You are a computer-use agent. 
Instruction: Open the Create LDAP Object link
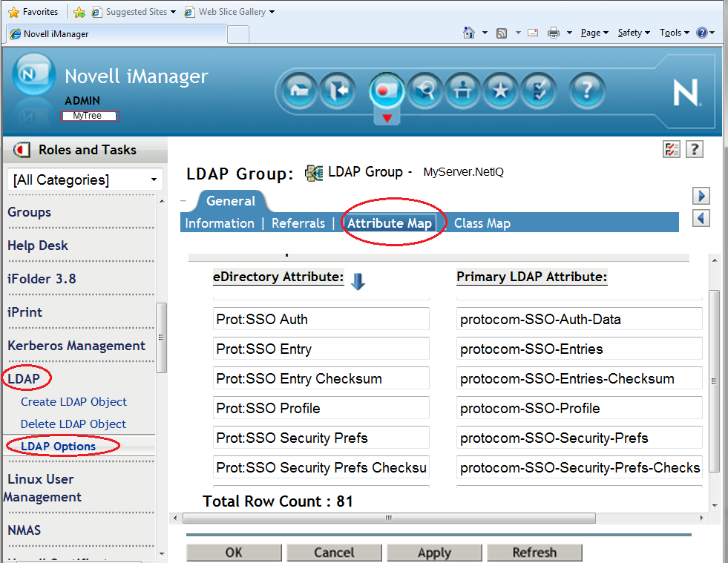point(73,401)
